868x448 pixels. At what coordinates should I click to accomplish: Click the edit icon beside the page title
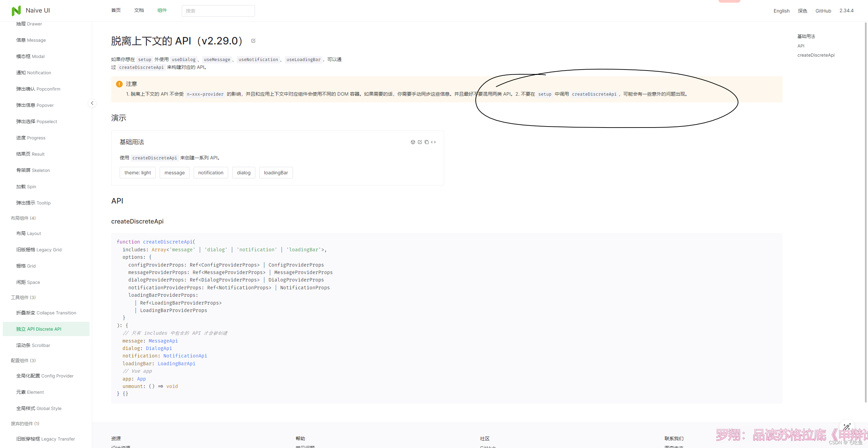(253, 41)
